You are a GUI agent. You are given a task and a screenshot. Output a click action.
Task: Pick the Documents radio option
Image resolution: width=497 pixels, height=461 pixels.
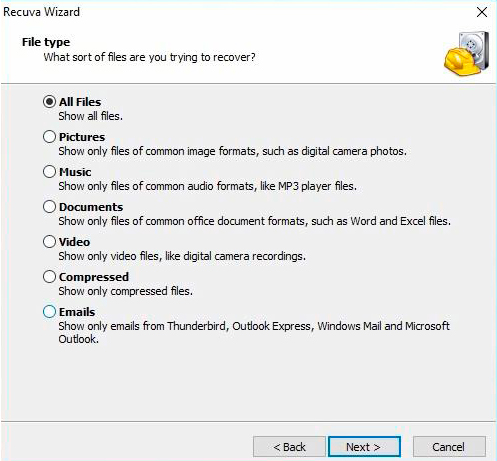(x=49, y=207)
